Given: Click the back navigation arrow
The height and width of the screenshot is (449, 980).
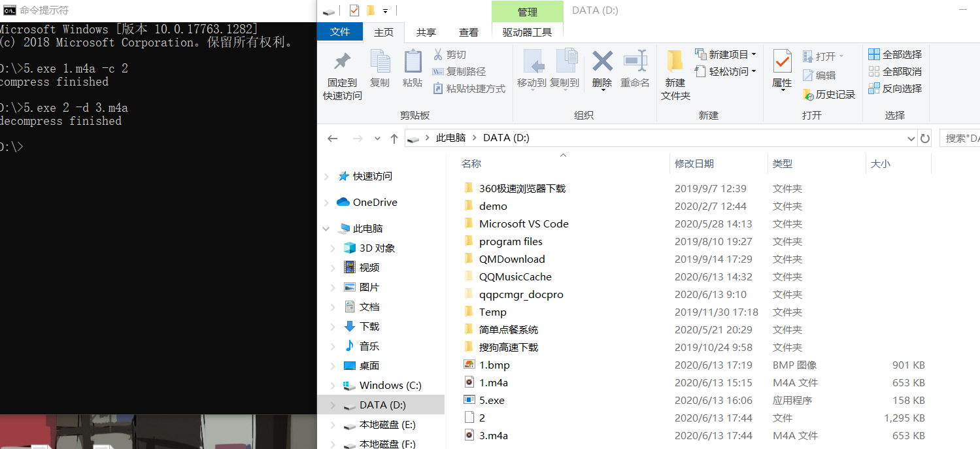Looking at the screenshot, I should [332, 139].
